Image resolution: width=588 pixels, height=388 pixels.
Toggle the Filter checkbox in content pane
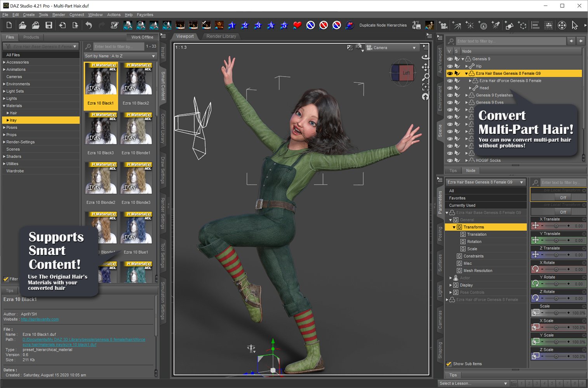coord(6,279)
